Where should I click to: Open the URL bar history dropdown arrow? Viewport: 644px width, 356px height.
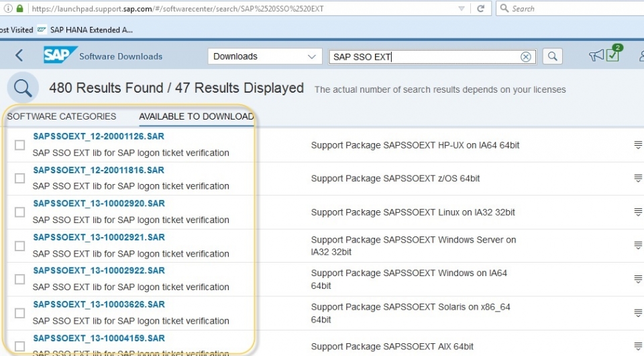click(462, 9)
